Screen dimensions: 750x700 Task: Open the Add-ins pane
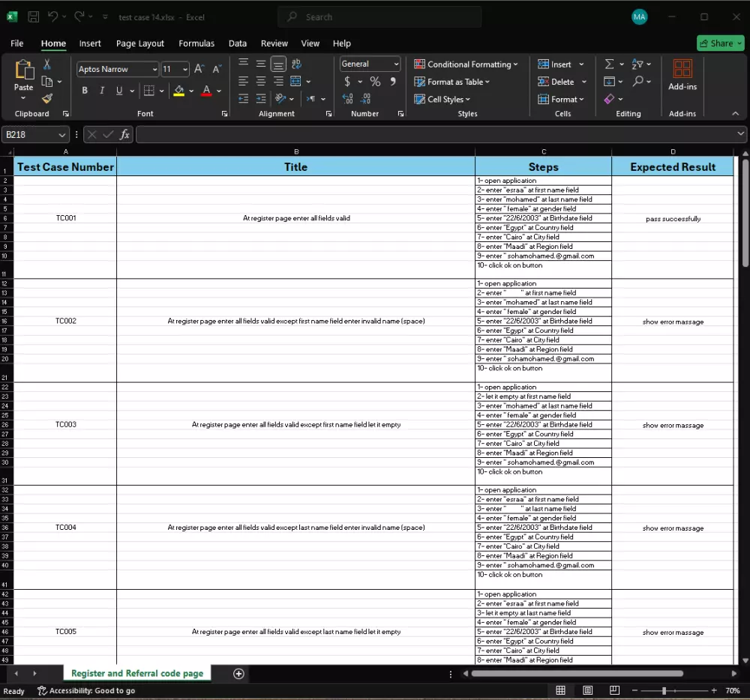682,75
